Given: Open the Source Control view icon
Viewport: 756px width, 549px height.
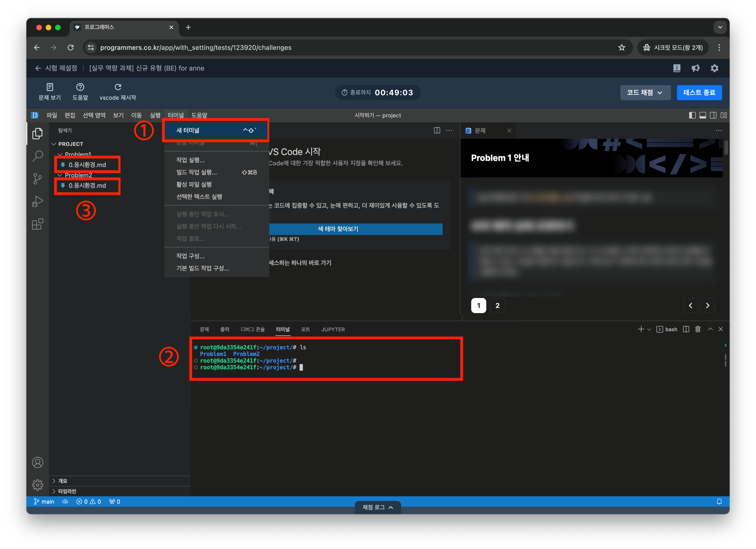Looking at the screenshot, I should coord(37,179).
